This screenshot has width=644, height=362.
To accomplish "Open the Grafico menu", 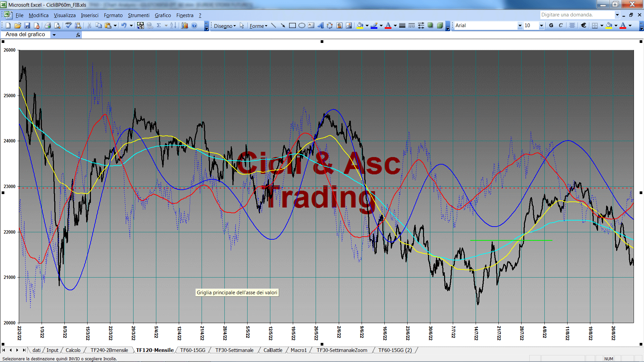I will (x=163, y=15).
